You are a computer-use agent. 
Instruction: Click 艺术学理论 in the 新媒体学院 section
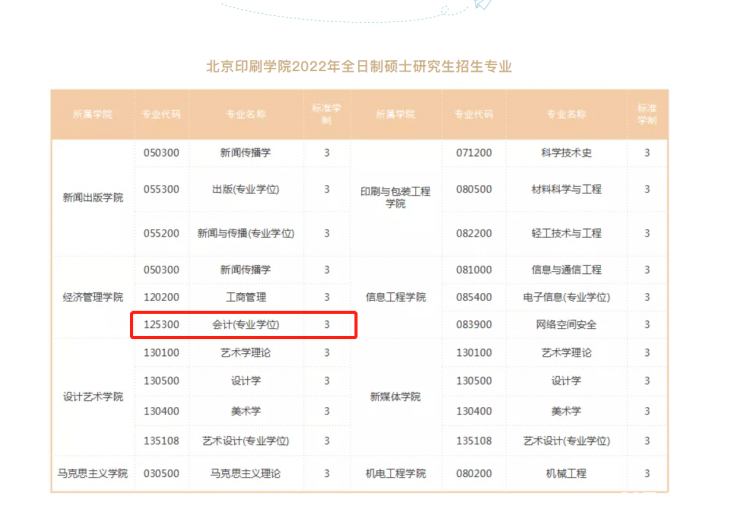point(566,353)
